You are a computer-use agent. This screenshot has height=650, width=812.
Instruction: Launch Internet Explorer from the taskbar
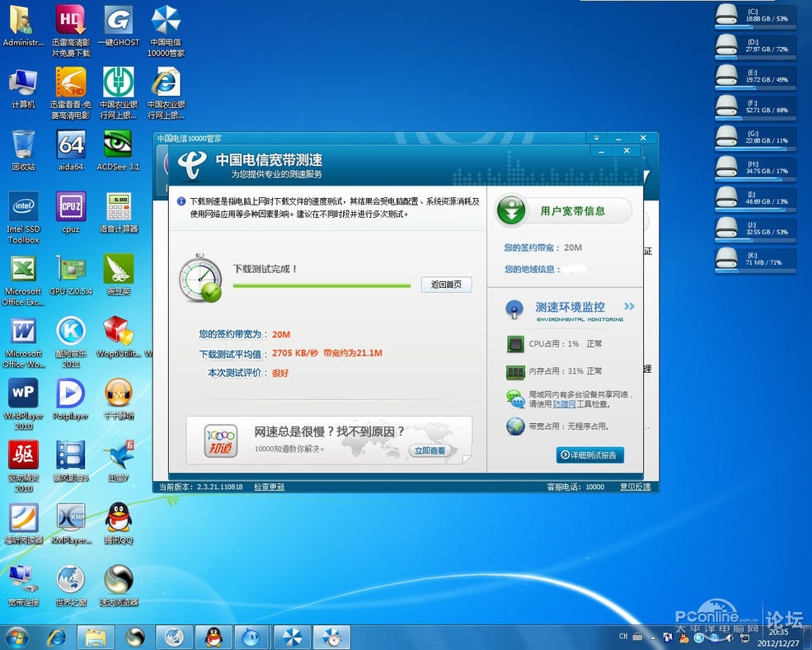pyautogui.click(x=56, y=637)
